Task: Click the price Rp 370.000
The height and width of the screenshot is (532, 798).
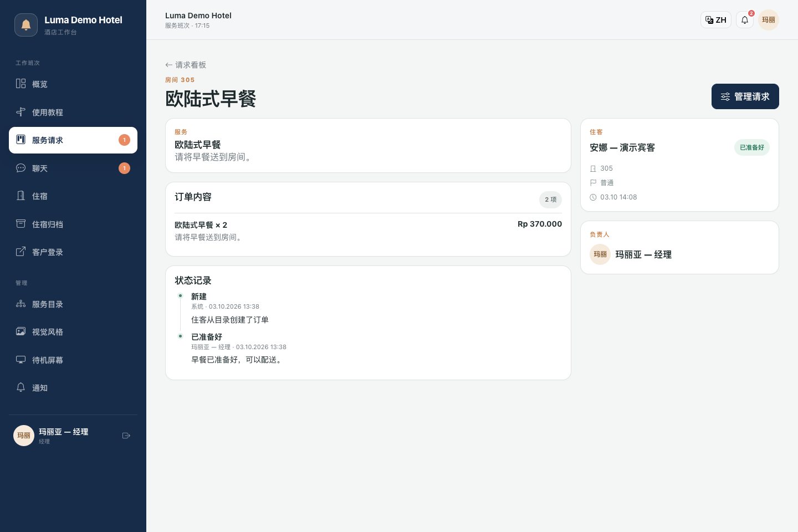Action: pos(540,224)
